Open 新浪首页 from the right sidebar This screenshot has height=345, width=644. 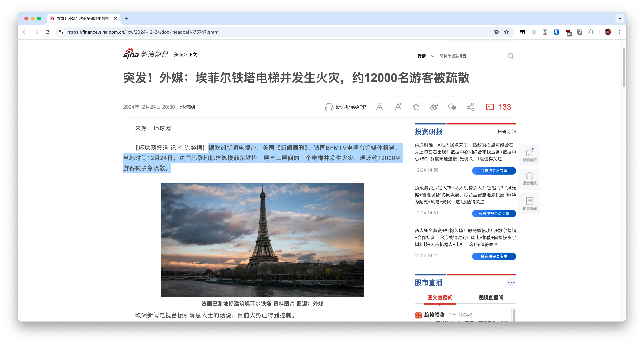pyautogui.click(x=529, y=155)
